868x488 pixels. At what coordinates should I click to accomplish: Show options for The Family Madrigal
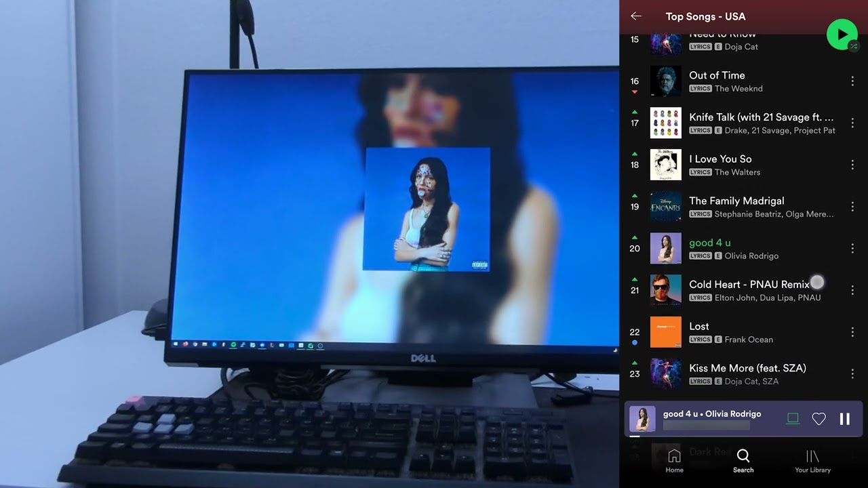852,207
